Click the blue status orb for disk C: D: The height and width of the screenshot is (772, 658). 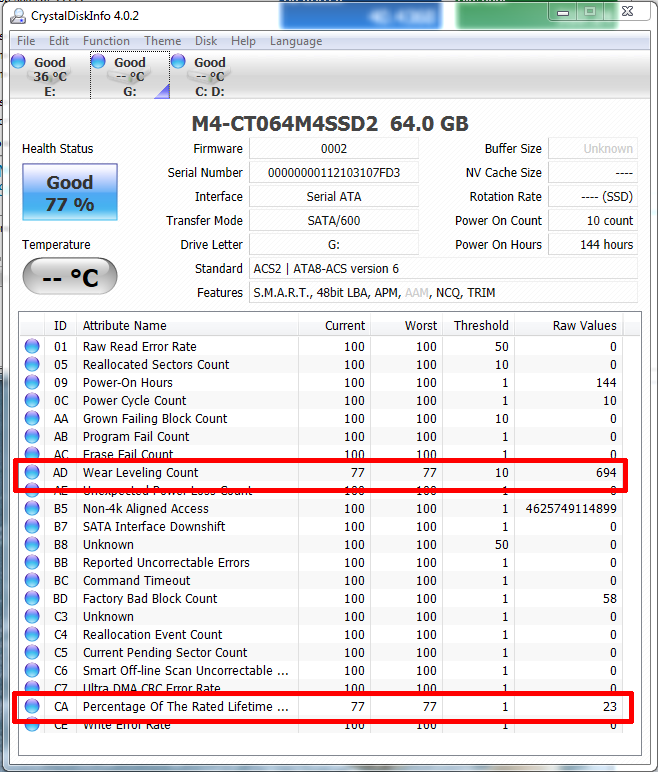point(178,61)
